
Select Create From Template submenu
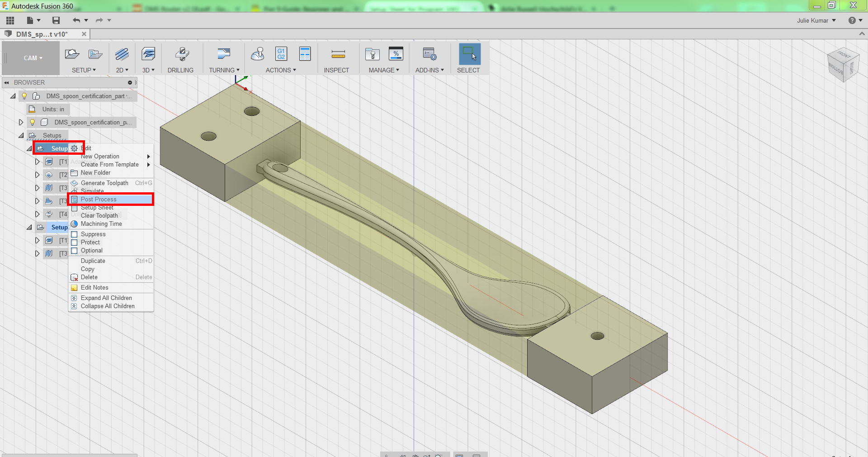point(111,164)
